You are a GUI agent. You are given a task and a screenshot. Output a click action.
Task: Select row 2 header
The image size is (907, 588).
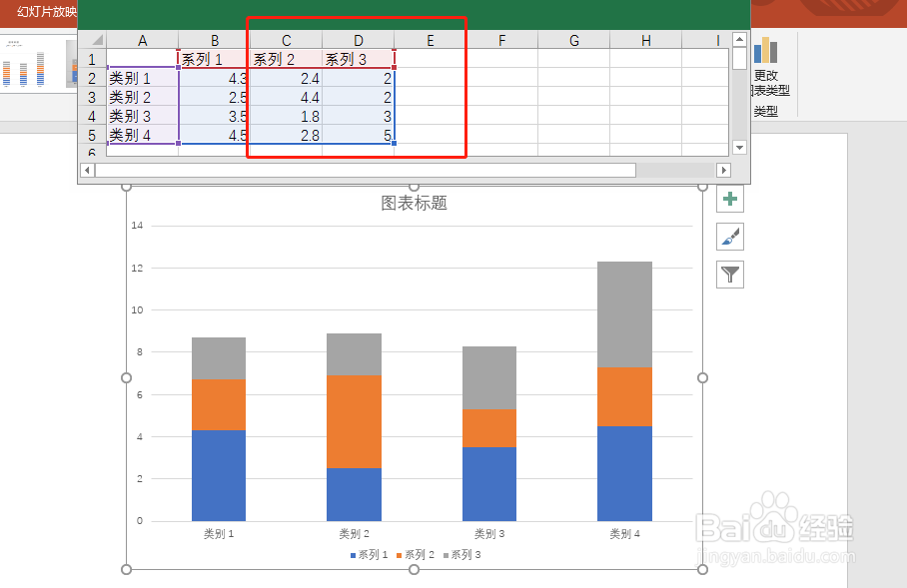coord(92,78)
